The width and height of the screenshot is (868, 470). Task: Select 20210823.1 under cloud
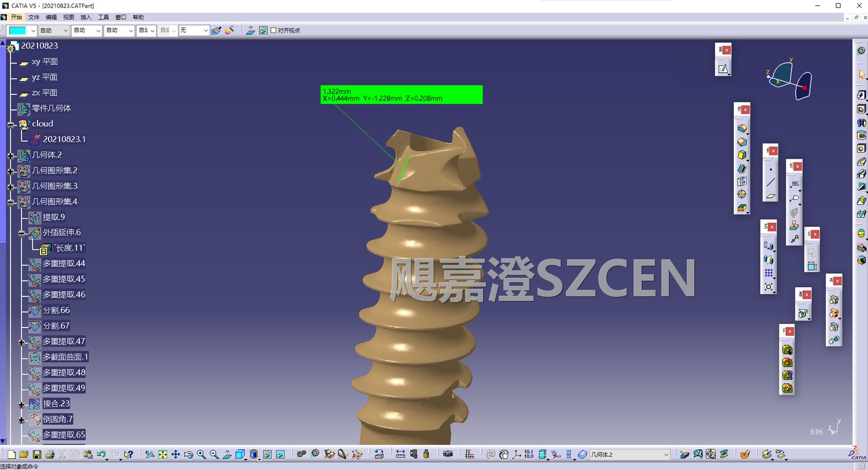pos(64,139)
